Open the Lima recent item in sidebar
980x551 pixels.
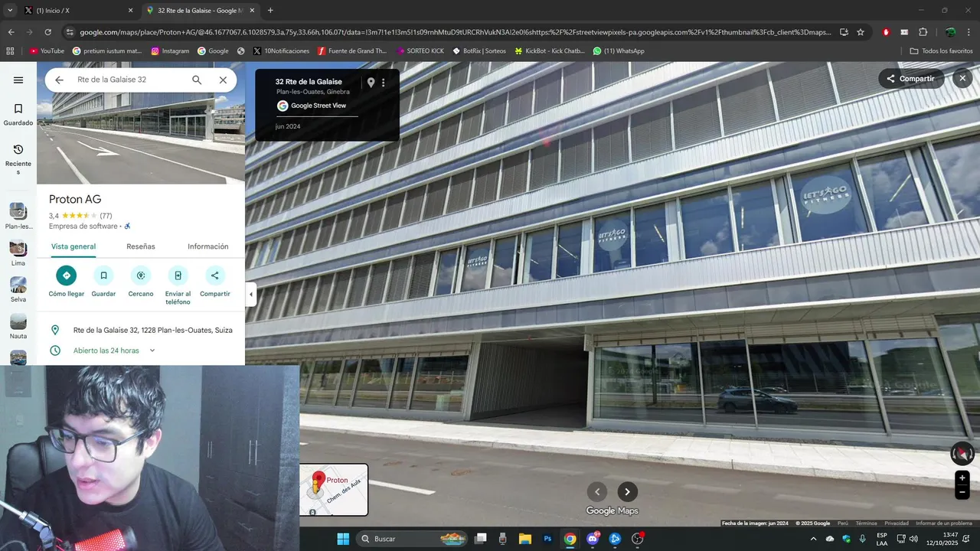(18, 253)
